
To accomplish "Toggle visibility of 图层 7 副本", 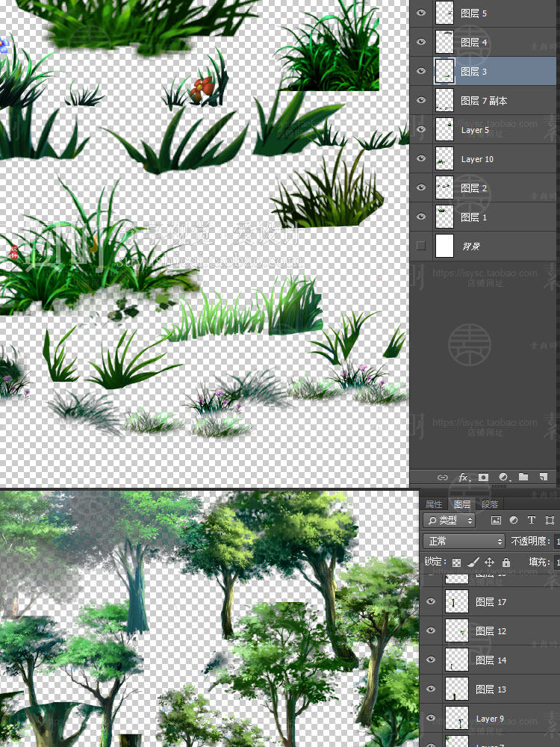I will (421, 100).
